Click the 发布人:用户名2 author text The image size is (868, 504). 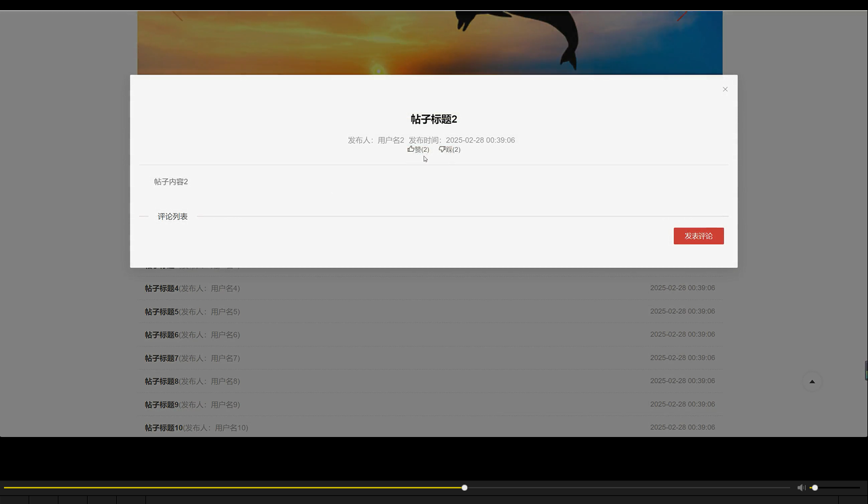click(376, 140)
